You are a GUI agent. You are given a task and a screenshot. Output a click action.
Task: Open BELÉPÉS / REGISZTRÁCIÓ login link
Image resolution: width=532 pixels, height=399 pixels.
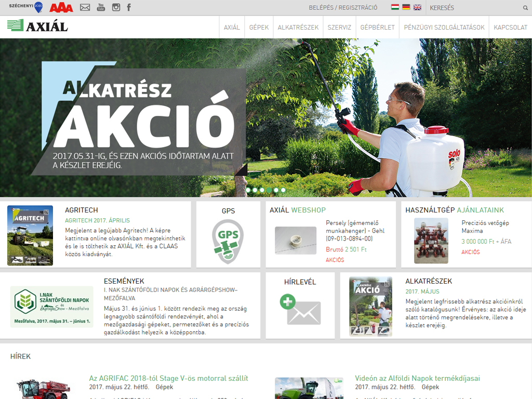(343, 8)
